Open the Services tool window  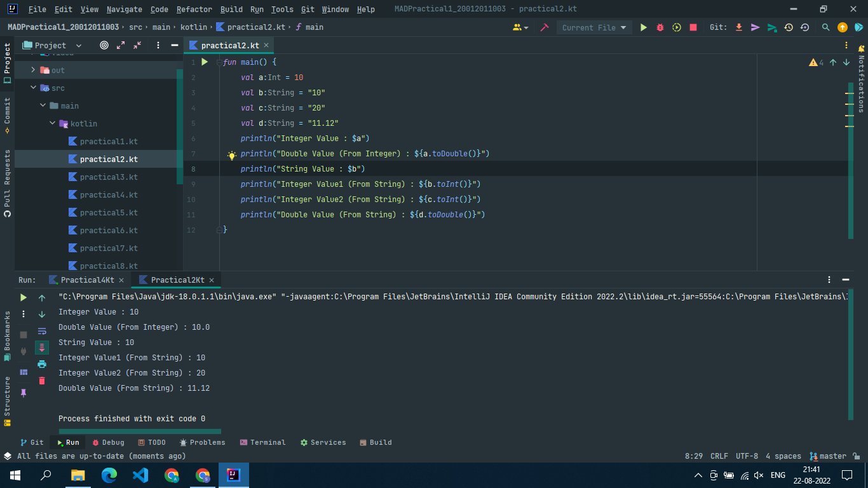click(x=323, y=442)
